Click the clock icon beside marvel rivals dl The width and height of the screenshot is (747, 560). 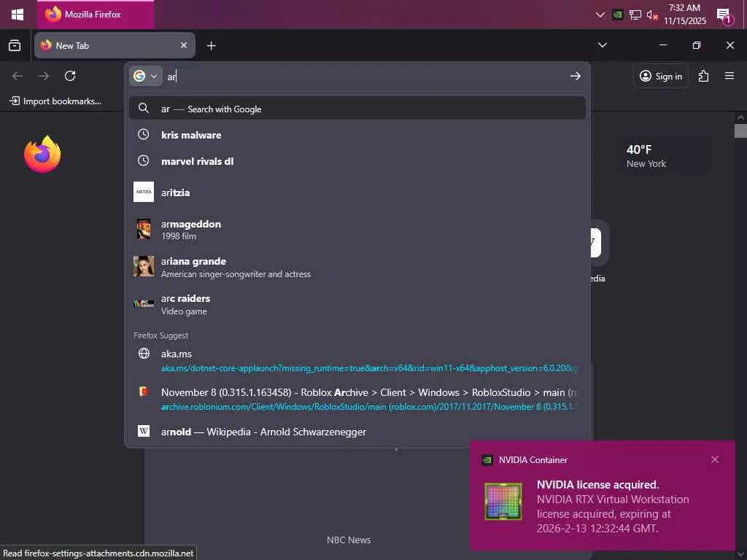click(144, 160)
